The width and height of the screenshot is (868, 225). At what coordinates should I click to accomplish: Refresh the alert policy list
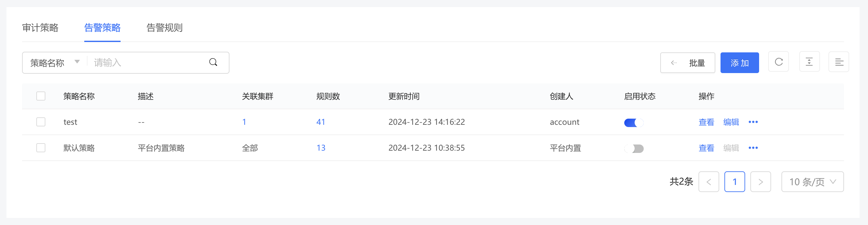tap(778, 62)
